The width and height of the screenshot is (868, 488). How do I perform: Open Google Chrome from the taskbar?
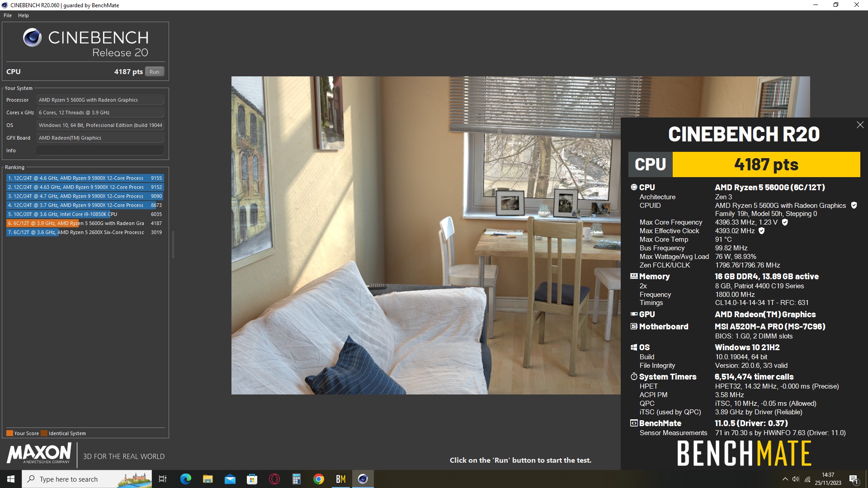pyautogui.click(x=318, y=479)
